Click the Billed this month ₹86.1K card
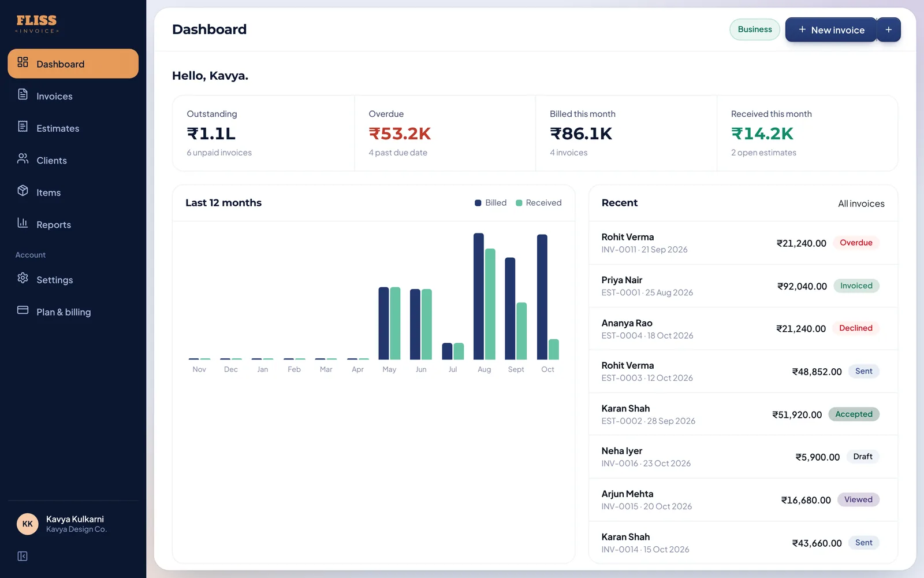This screenshot has height=578, width=924. click(626, 134)
